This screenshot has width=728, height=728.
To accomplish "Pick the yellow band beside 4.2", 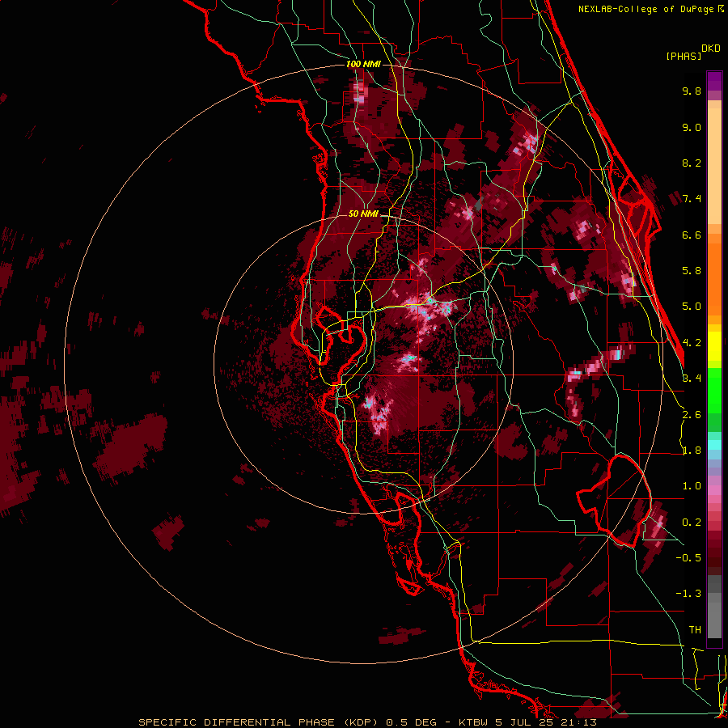I will [714, 346].
